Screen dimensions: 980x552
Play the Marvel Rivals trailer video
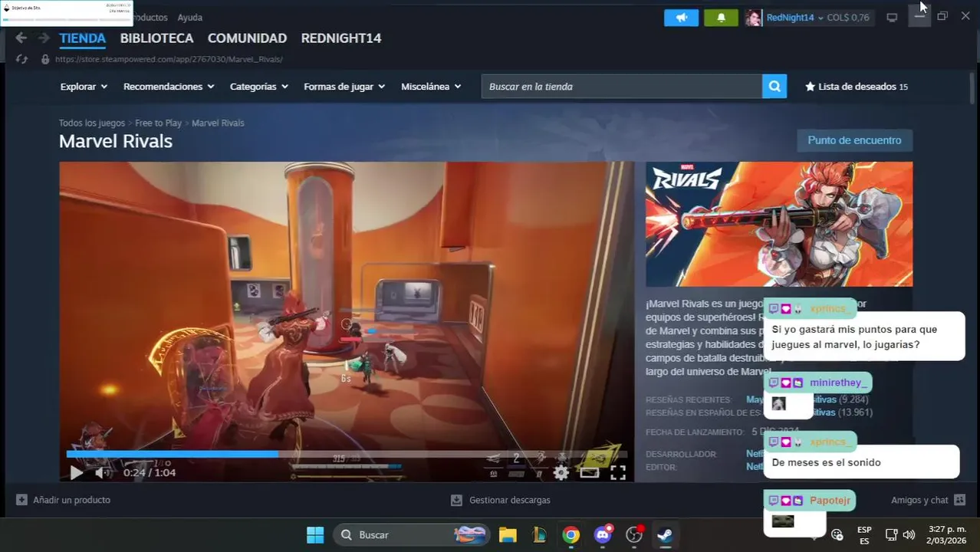(76, 473)
